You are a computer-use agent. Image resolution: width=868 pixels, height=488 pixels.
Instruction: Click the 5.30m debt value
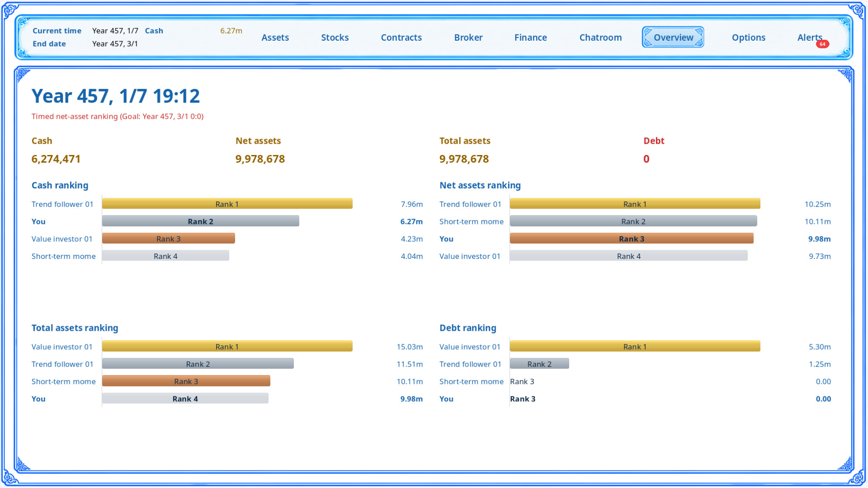[820, 347]
